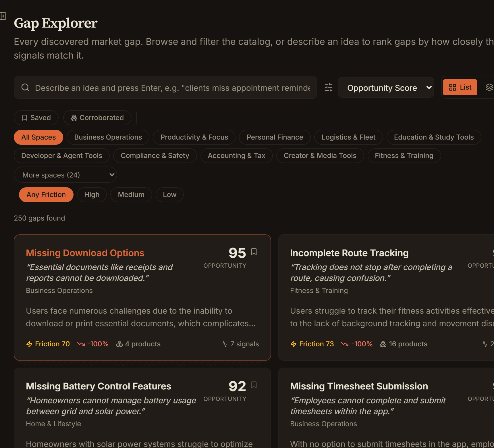
Task: Select the All Spaces tab
Action: pos(38,137)
